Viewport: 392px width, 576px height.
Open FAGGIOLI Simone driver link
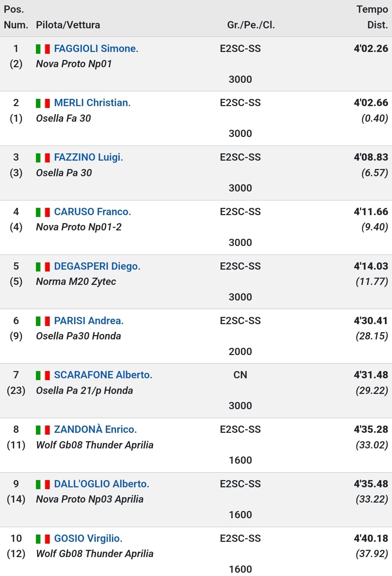[x=96, y=48]
